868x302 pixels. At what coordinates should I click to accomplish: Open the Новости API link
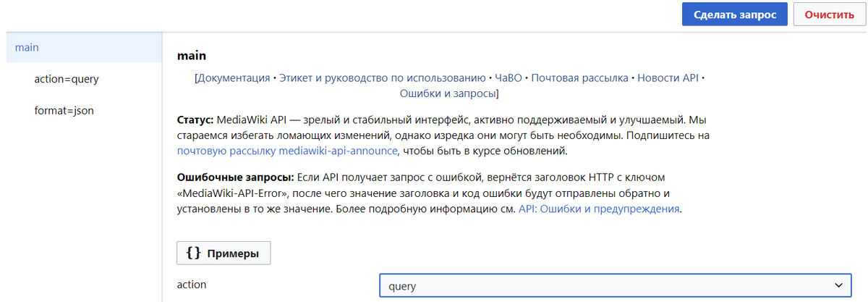668,78
